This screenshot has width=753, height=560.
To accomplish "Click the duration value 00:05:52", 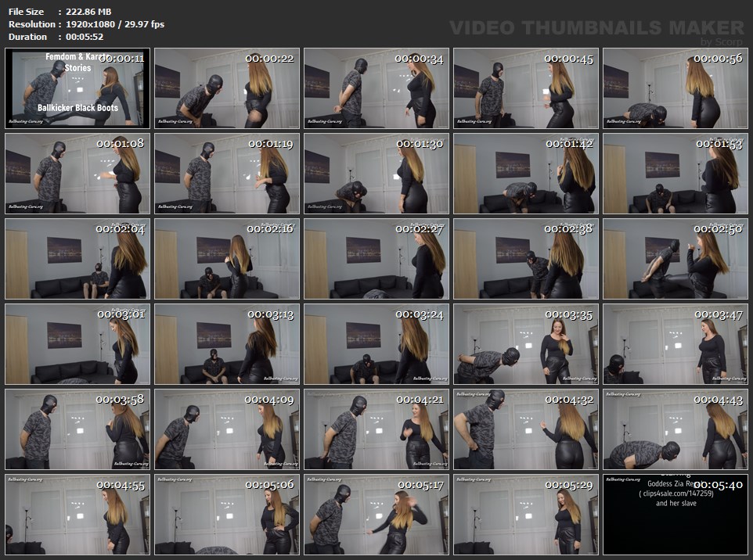I will [x=85, y=37].
